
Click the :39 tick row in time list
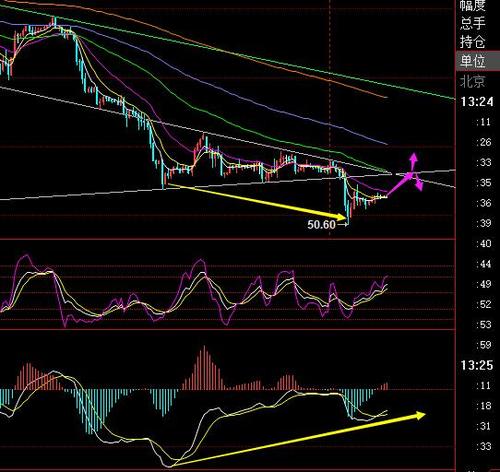(x=484, y=223)
